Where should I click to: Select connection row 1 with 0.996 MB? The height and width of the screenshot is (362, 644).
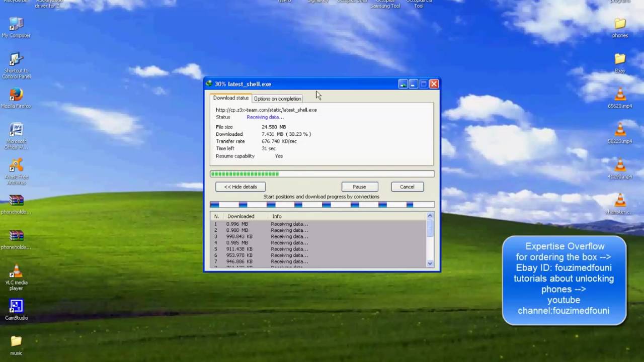coord(318,224)
